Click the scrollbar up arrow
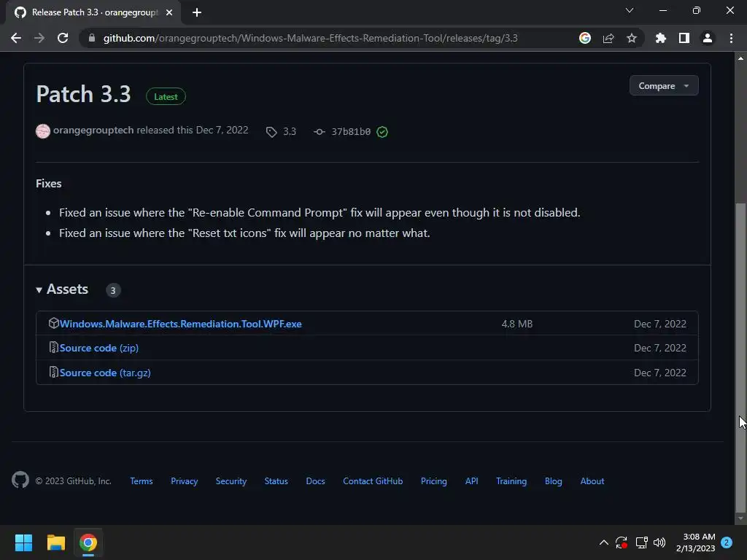 coord(740,58)
